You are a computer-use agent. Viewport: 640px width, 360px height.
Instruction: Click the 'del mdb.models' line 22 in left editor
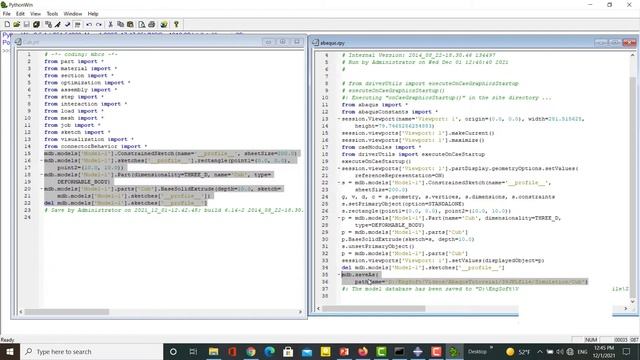coord(126,203)
